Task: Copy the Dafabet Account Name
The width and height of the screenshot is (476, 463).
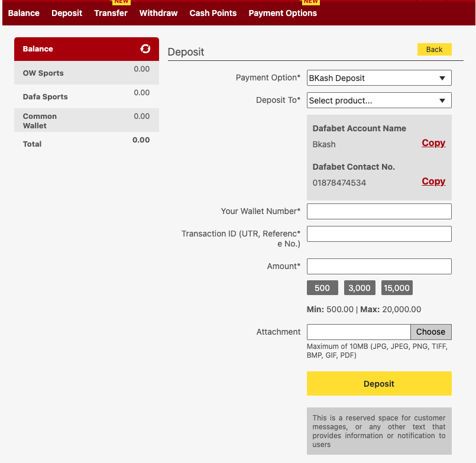Action: (433, 143)
